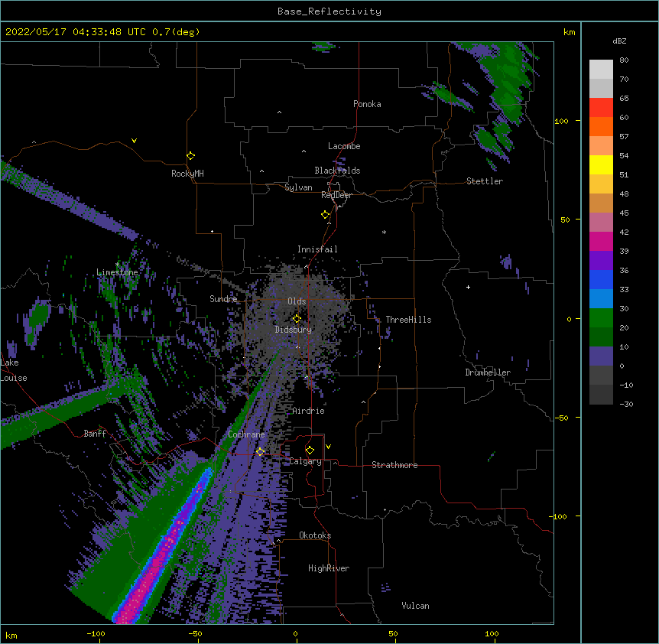Click the RockyMH label
This screenshot has height=644, width=659.
click(x=187, y=174)
